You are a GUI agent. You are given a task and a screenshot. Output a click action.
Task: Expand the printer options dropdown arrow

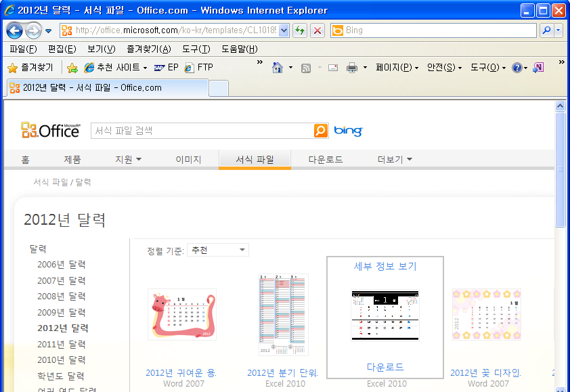point(365,68)
